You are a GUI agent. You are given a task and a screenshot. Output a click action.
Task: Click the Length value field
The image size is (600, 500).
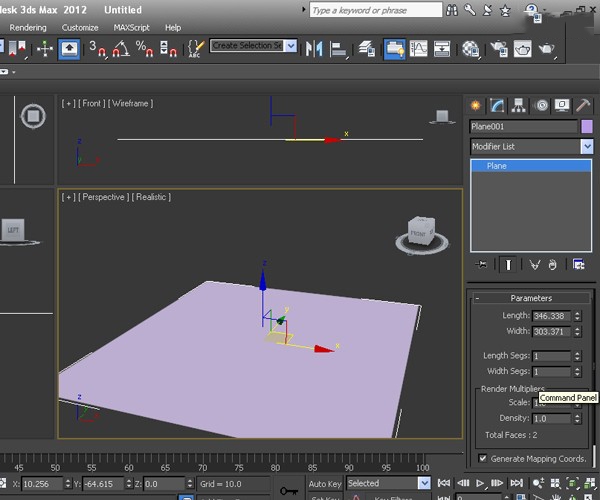pyautogui.click(x=551, y=316)
